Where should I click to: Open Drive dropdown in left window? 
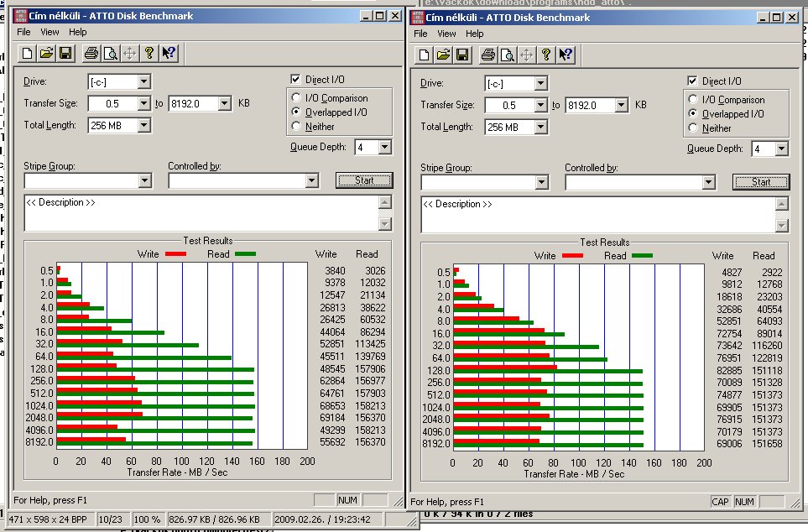click(143, 81)
